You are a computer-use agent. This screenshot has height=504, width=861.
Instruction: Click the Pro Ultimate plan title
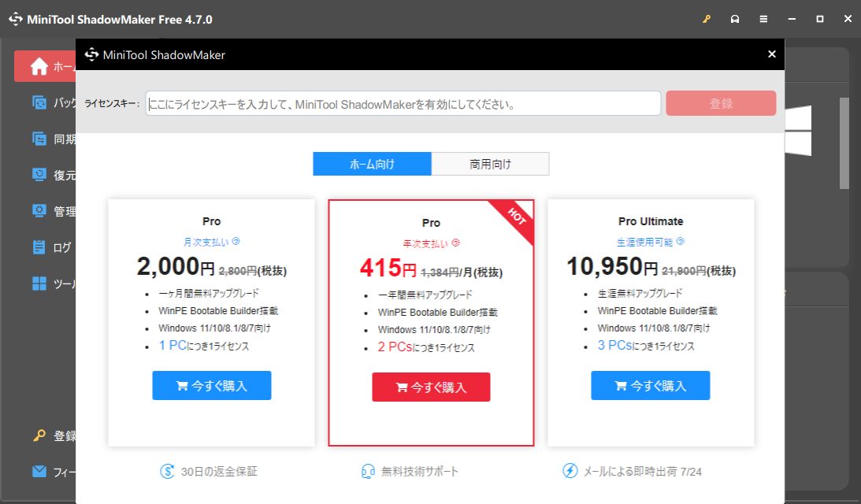651,221
